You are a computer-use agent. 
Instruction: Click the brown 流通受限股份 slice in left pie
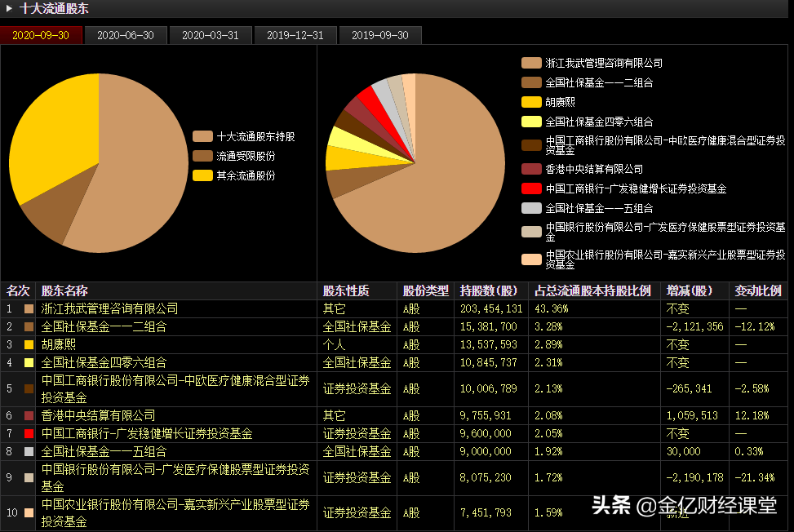click(x=58, y=210)
